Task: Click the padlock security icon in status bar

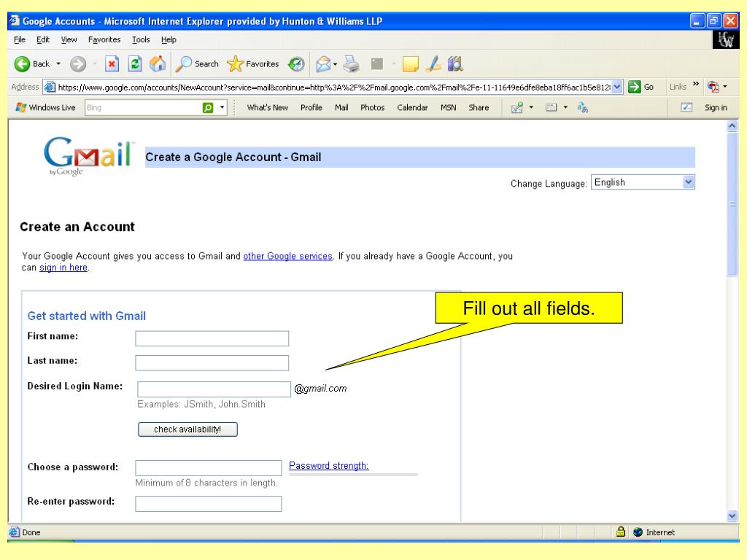Action: 621,532
